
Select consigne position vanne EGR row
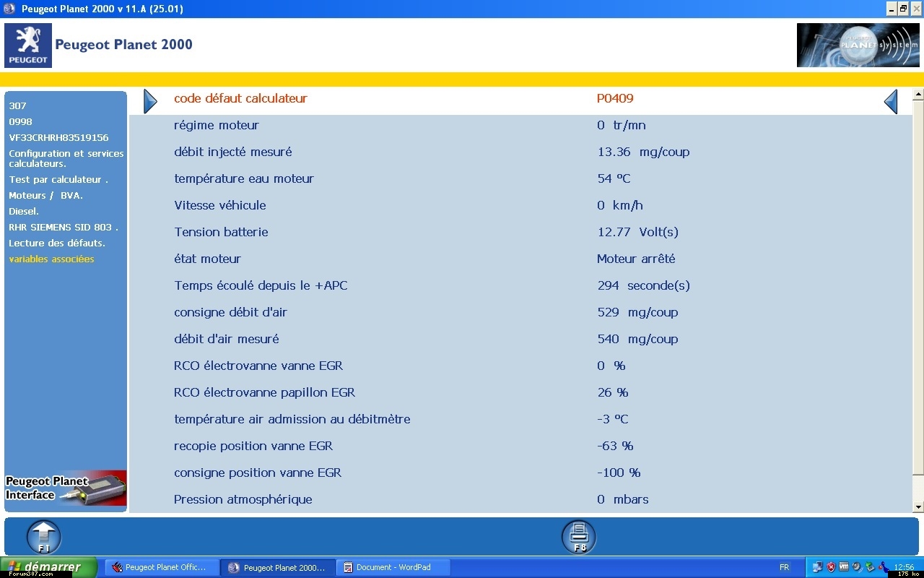pyautogui.click(x=520, y=473)
